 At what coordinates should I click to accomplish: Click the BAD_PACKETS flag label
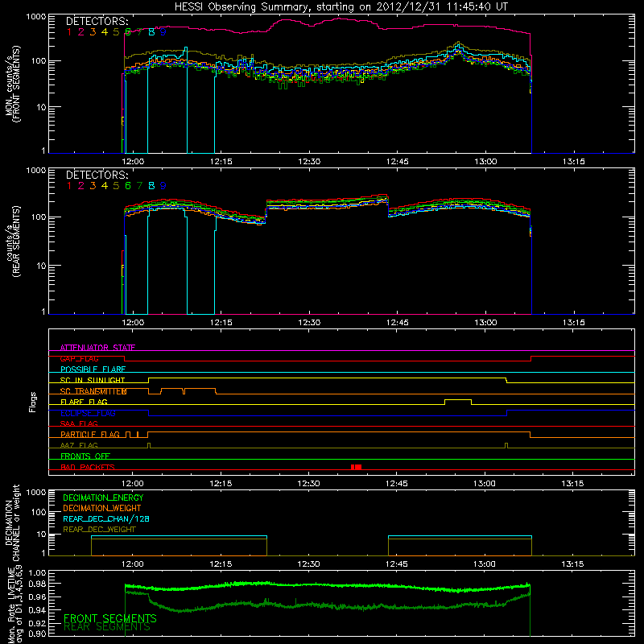88,467
